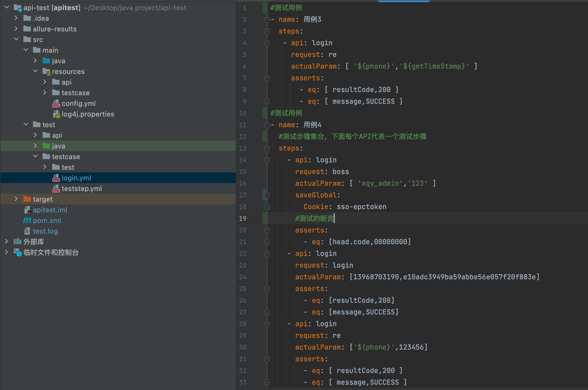Click the api-test module icon
The height and width of the screenshot is (390, 588).
[x=18, y=8]
